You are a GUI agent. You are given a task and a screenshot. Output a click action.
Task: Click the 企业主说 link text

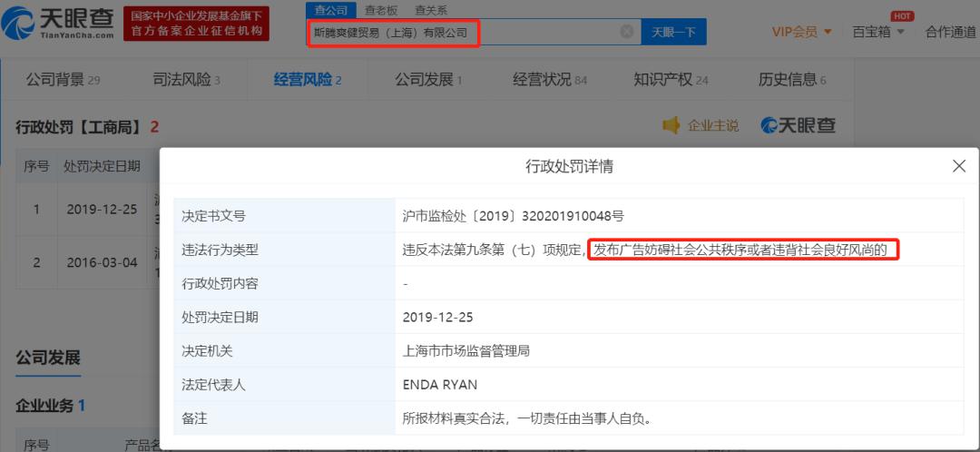[x=712, y=125]
